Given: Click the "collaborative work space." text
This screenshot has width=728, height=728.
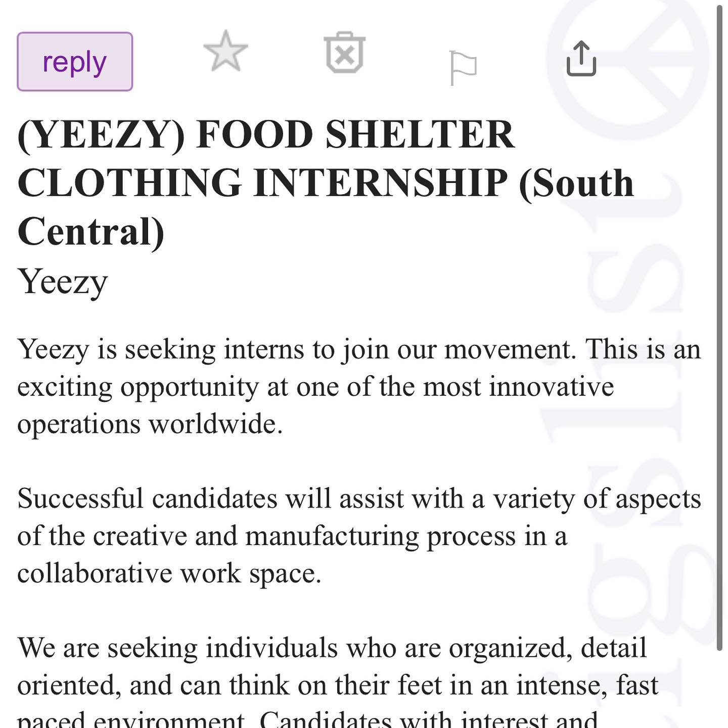Looking at the screenshot, I should click(x=169, y=573).
